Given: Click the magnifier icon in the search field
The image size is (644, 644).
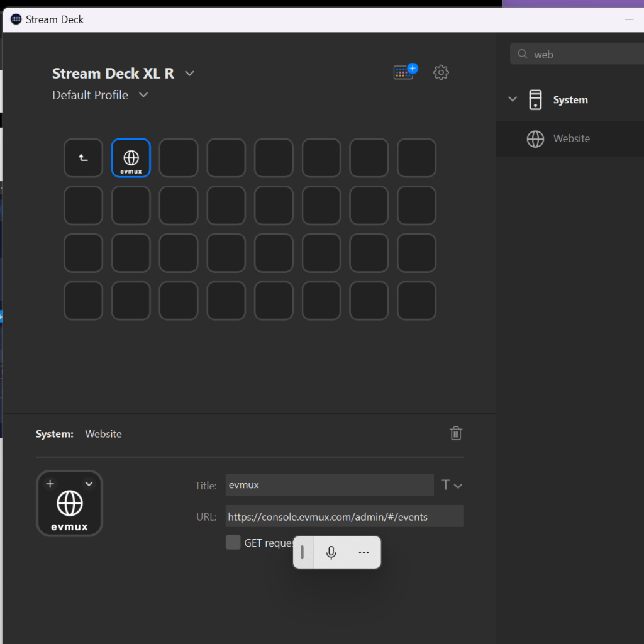Looking at the screenshot, I should [522, 54].
